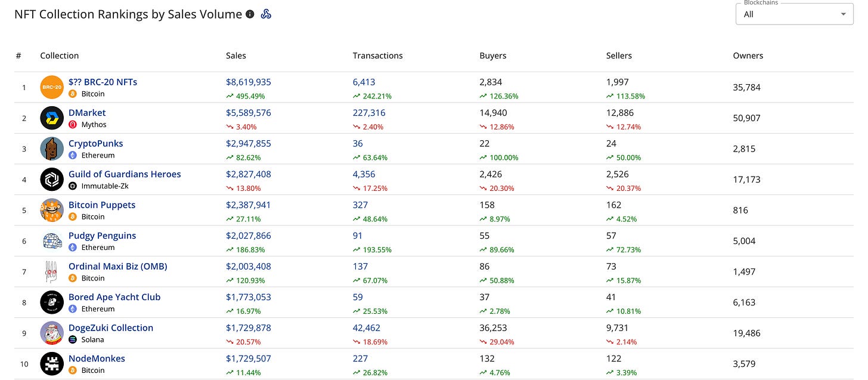This screenshot has width=868, height=380.
Task: Click the Collection column header
Action: point(60,55)
